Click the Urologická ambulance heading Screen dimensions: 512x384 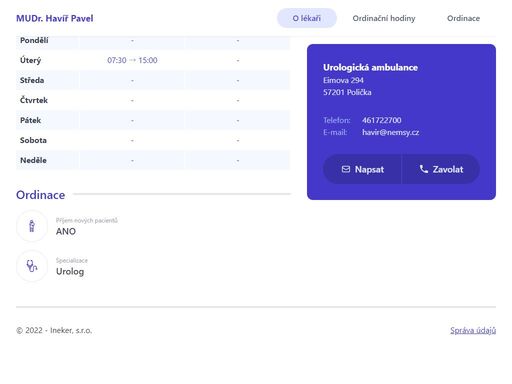tap(370, 67)
